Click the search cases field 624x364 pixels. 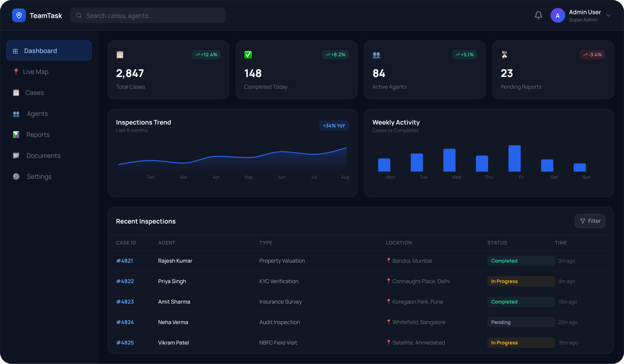pyautogui.click(x=148, y=15)
